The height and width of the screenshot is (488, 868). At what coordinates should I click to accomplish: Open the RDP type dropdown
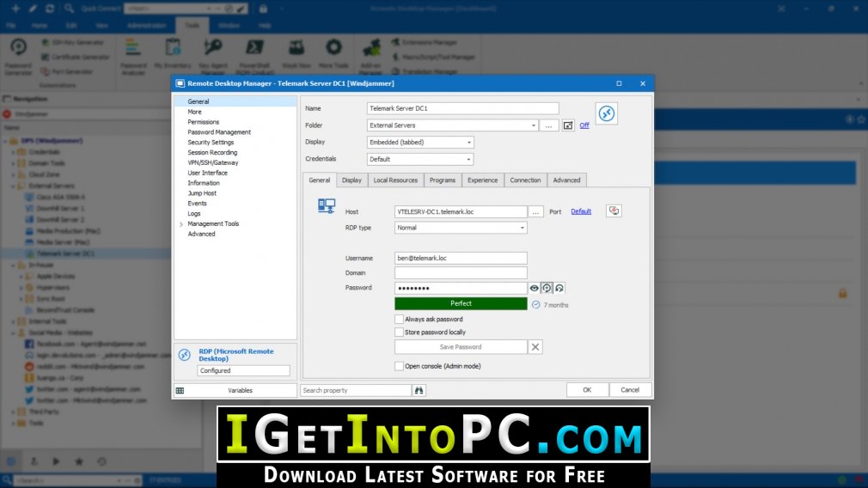[x=461, y=228]
